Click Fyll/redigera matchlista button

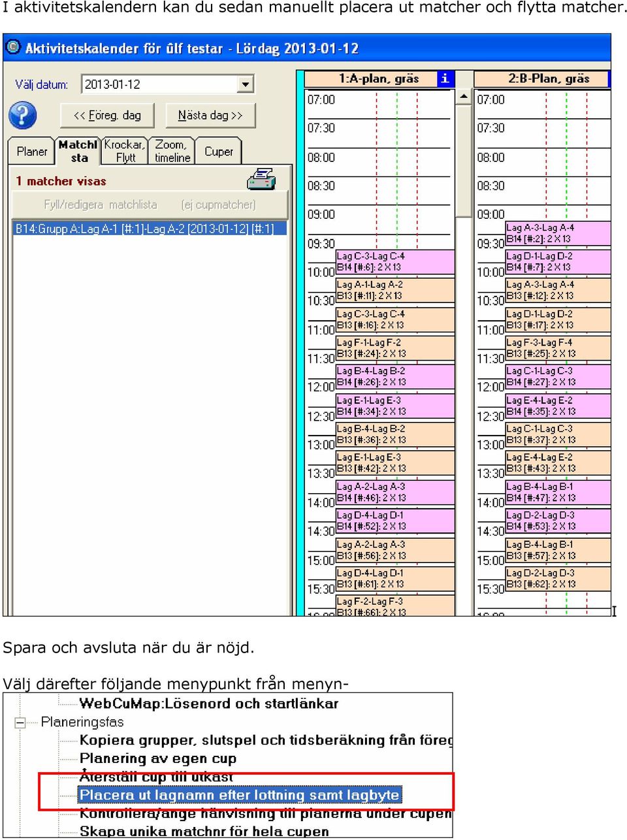click(150, 204)
